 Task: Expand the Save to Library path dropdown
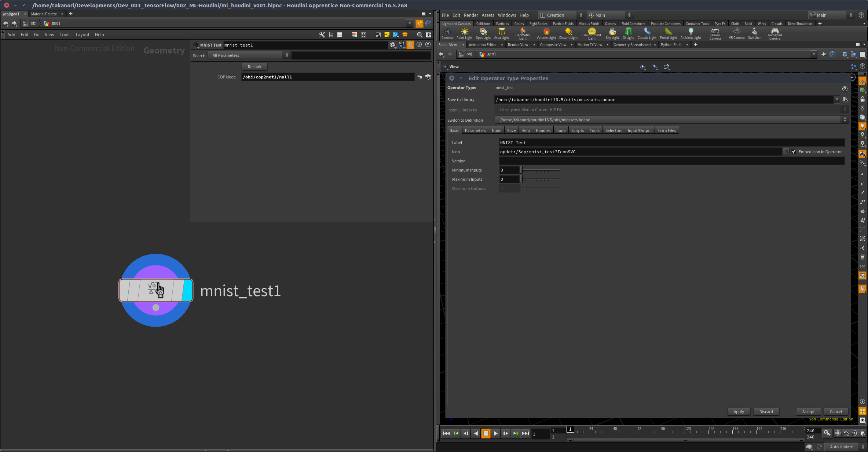837,99
